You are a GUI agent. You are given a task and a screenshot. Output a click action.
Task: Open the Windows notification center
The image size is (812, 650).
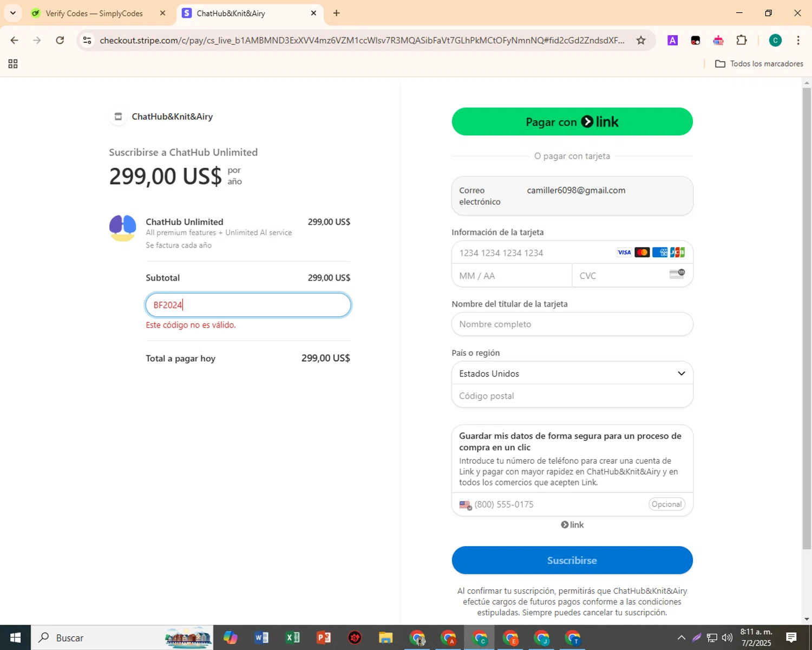791,638
